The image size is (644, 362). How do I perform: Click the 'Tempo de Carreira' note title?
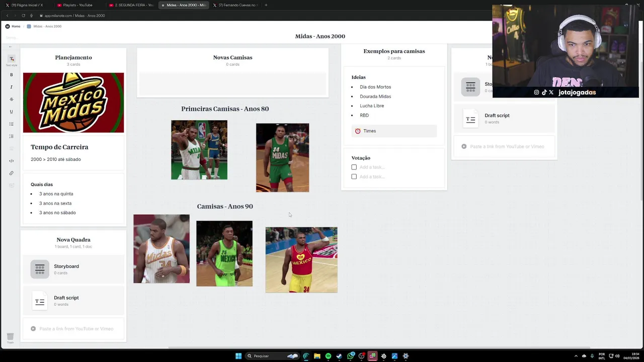click(59, 147)
